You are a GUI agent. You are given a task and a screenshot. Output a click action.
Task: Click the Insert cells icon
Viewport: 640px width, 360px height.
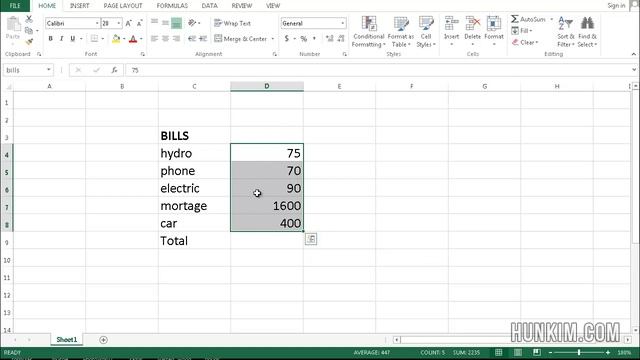tap(451, 23)
